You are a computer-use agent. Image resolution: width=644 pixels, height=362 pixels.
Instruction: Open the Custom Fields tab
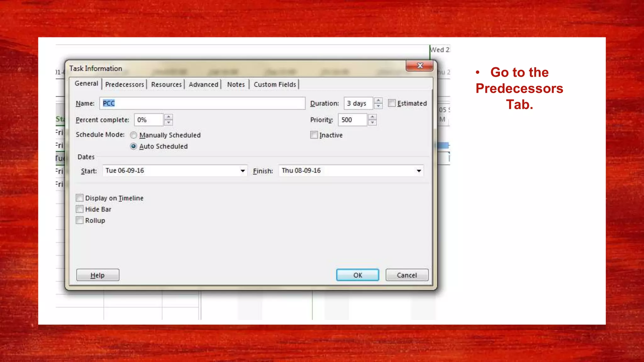click(275, 85)
